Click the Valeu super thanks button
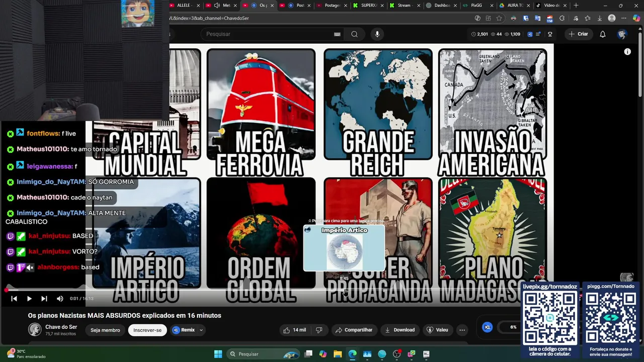This screenshot has width=644, height=362. 437,330
